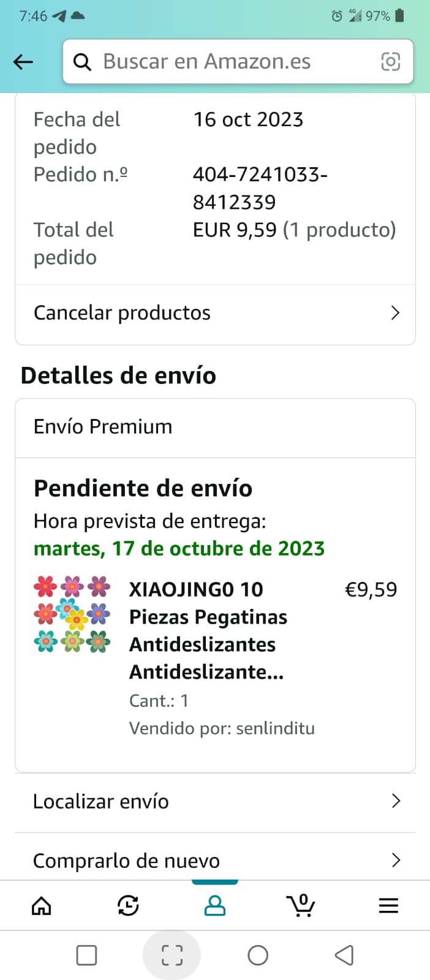430x980 pixels.
Task: Expand Localizar envío chevron
Action: coord(396,801)
